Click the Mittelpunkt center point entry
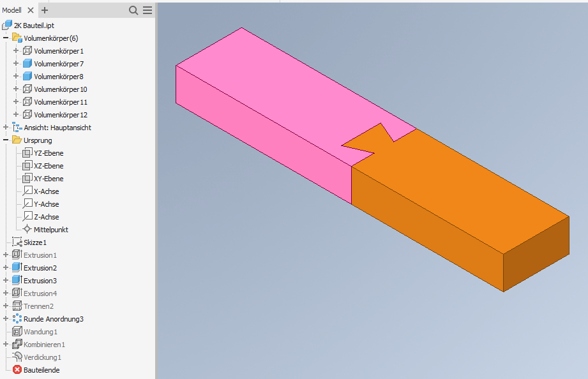The width and height of the screenshot is (588, 379). point(29,229)
